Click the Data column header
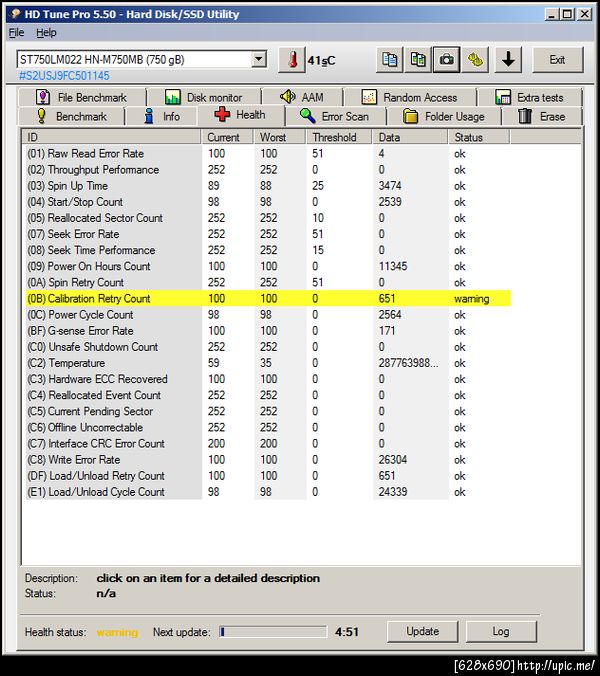 (x=410, y=138)
